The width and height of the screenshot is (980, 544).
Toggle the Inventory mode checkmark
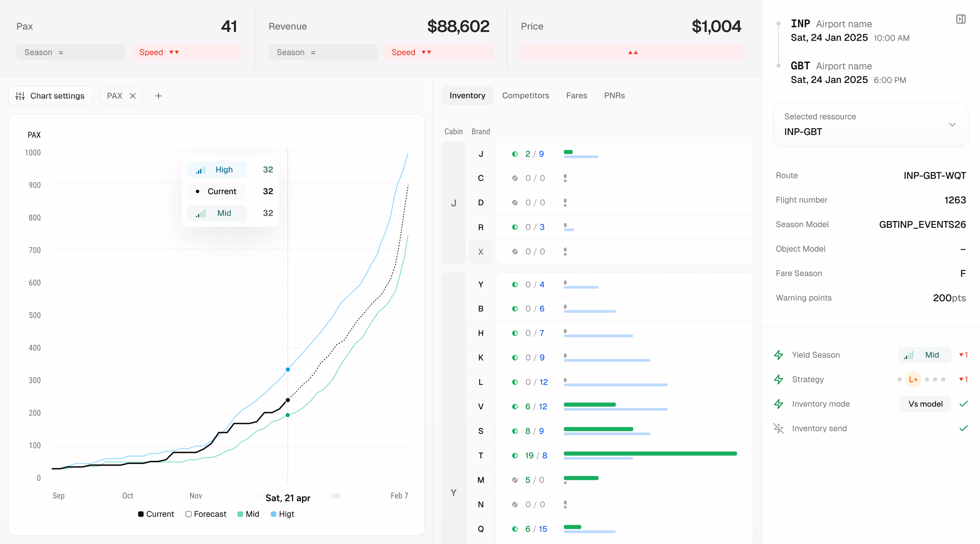tap(963, 404)
